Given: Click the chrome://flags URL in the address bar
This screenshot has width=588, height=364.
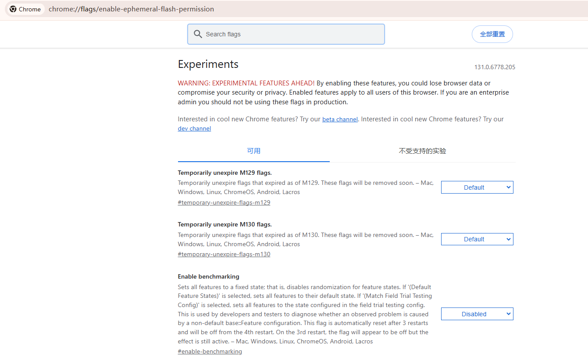Looking at the screenshot, I should click(131, 9).
